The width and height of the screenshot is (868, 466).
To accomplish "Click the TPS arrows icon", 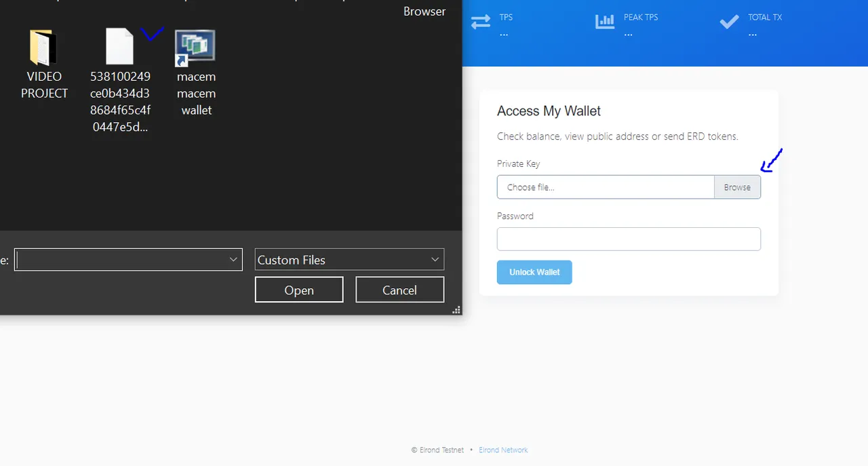I will click(x=481, y=22).
